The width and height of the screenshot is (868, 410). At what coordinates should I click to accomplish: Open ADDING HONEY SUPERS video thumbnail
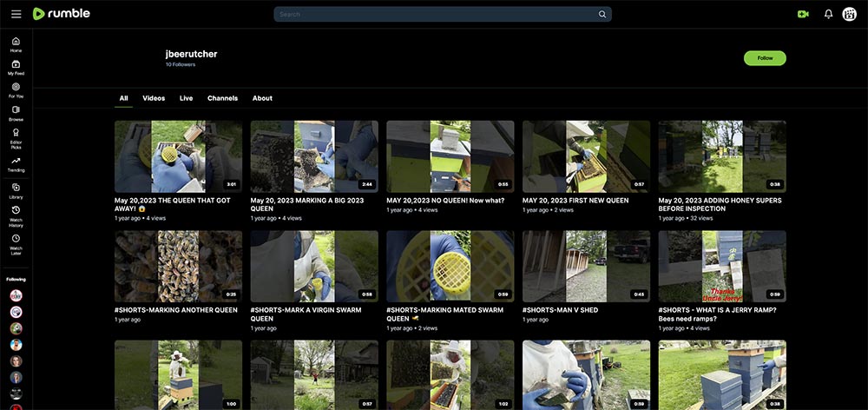point(722,157)
